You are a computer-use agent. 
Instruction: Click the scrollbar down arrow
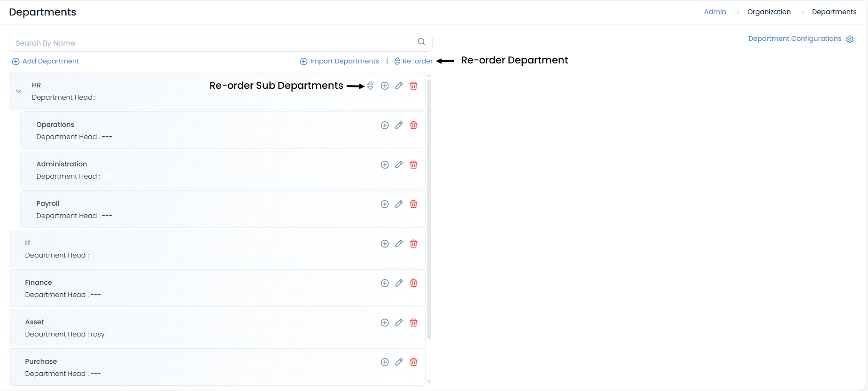[x=429, y=382]
